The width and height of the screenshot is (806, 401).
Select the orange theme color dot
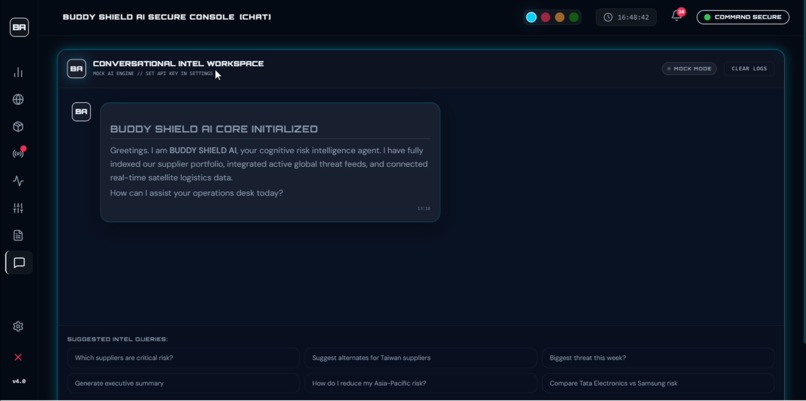tap(560, 17)
